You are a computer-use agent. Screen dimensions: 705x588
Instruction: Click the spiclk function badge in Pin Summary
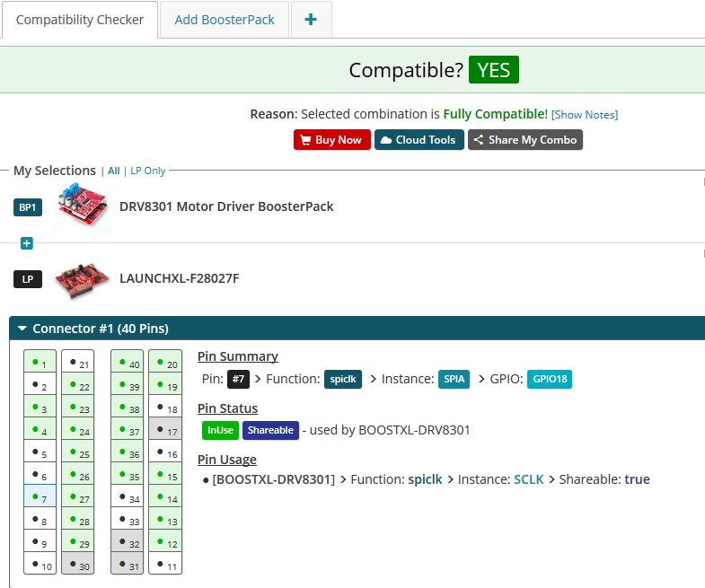click(342, 379)
